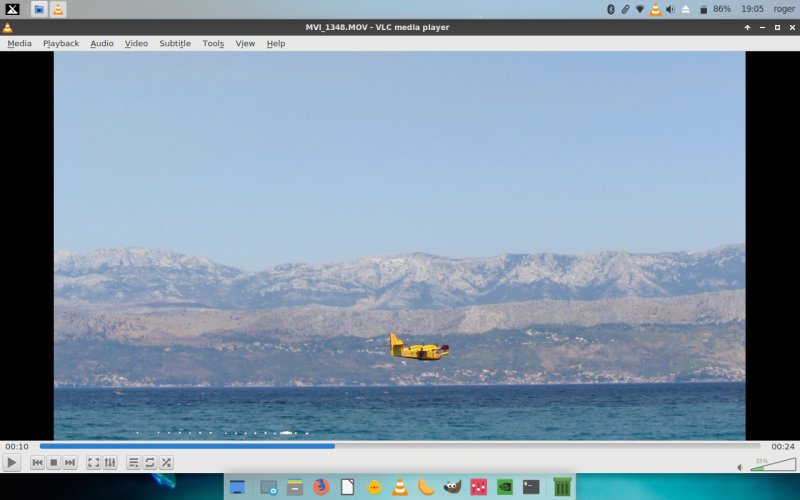This screenshot has height=500, width=800.
Task: Stop the video playback
Action: click(x=53, y=462)
